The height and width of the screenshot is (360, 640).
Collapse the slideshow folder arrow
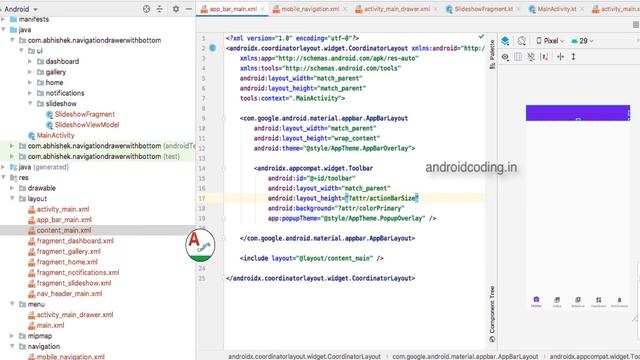(x=30, y=104)
